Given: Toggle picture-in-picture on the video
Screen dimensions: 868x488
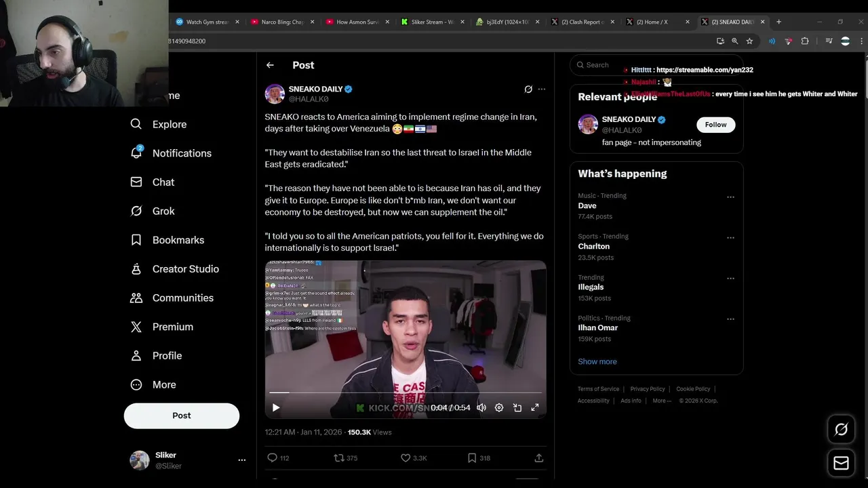Looking at the screenshot, I should [517, 407].
